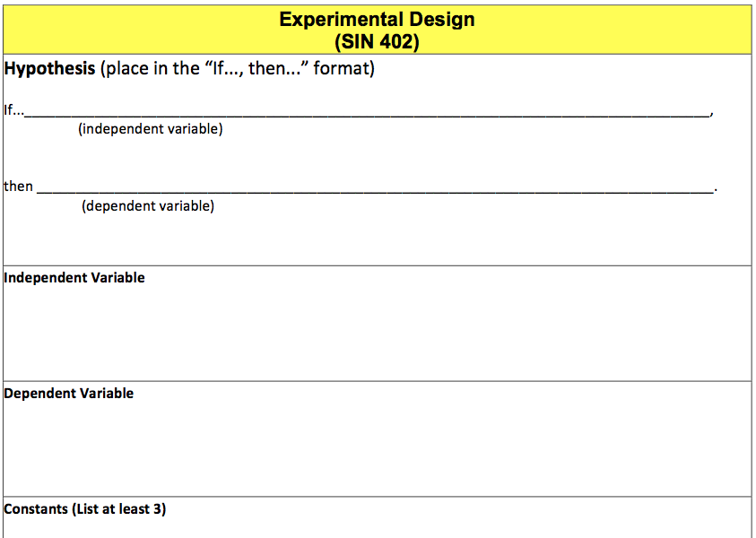The width and height of the screenshot is (756, 538).
Task: Click the "Constants (List at least 3)" heading
Action: (85, 509)
